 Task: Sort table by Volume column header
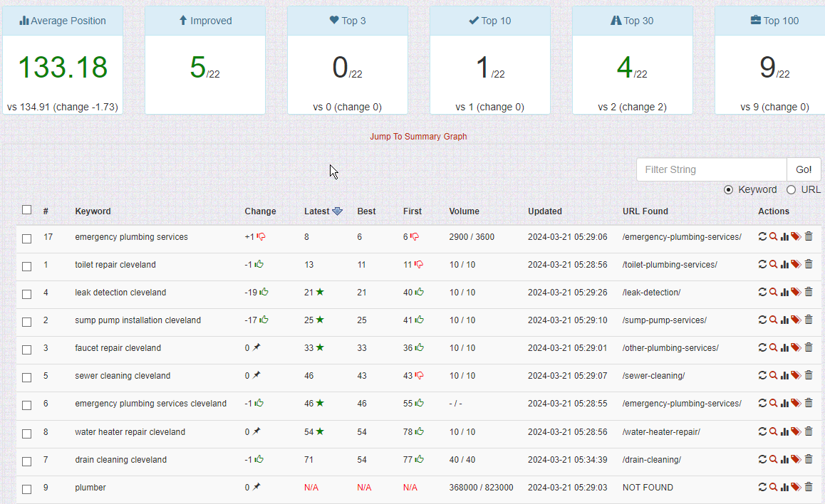point(464,211)
